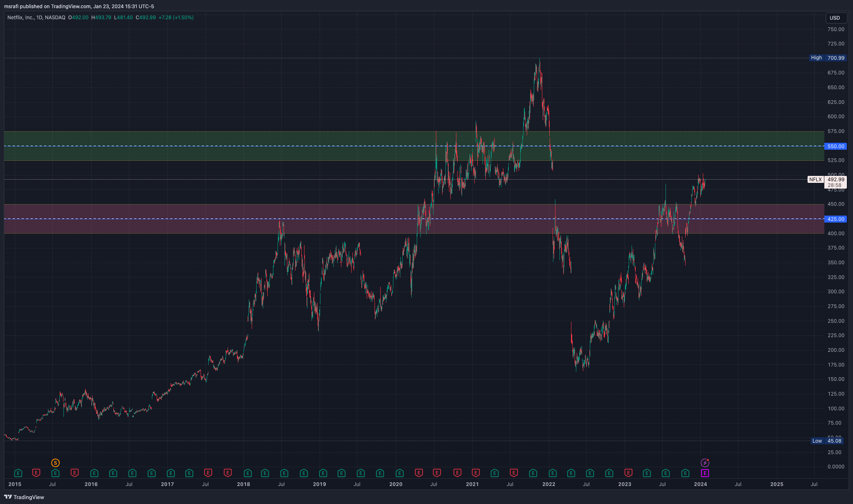Select the July 2019 green earnings marker

click(x=361, y=473)
